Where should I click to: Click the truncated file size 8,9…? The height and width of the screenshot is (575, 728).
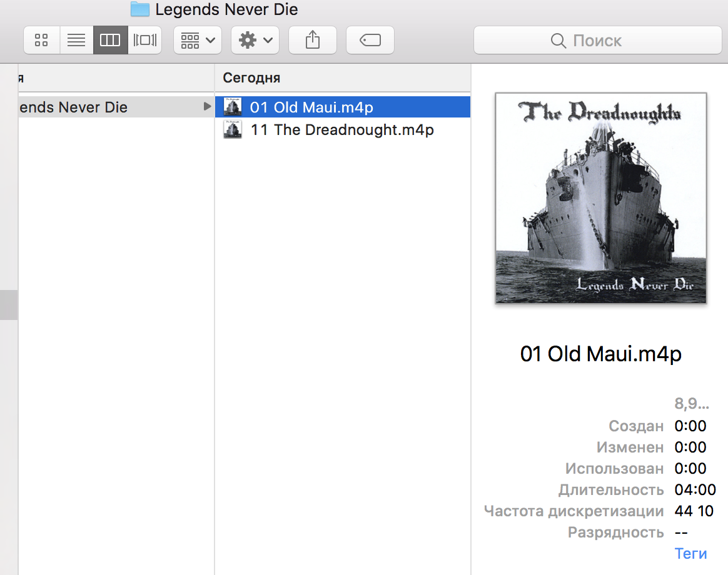click(x=692, y=404)
